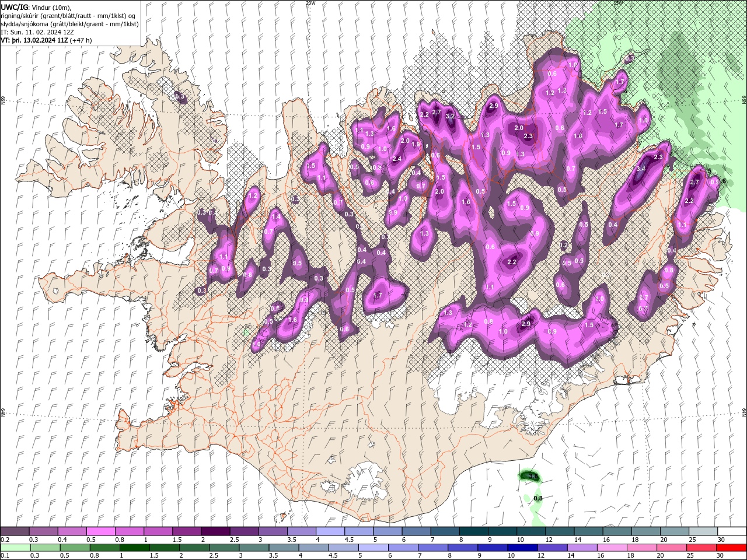Pick the bottom-row green swatch between 0.5 and 0.8
The image size is (747, 560).
75,548
